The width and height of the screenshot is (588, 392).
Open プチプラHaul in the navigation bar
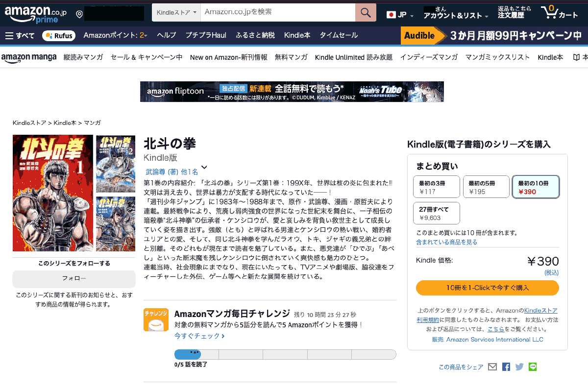click(x=206, y=35)
